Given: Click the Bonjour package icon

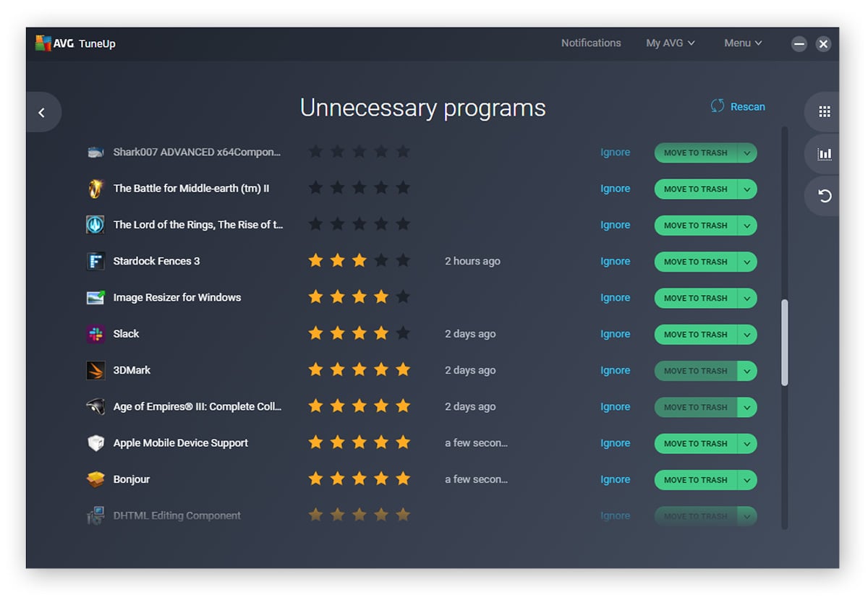Looking at the screenshot, I should pos(95,480).
